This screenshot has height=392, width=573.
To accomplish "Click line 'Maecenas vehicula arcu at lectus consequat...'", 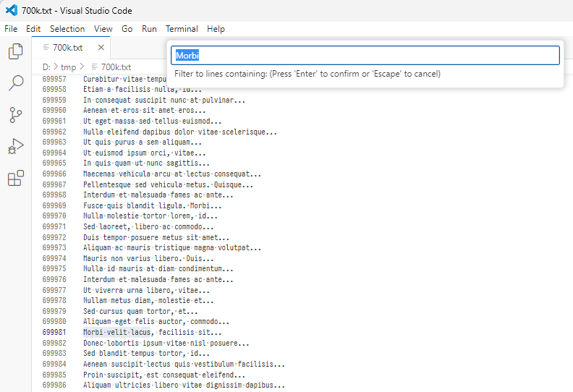I will click(x=172, y=174).
